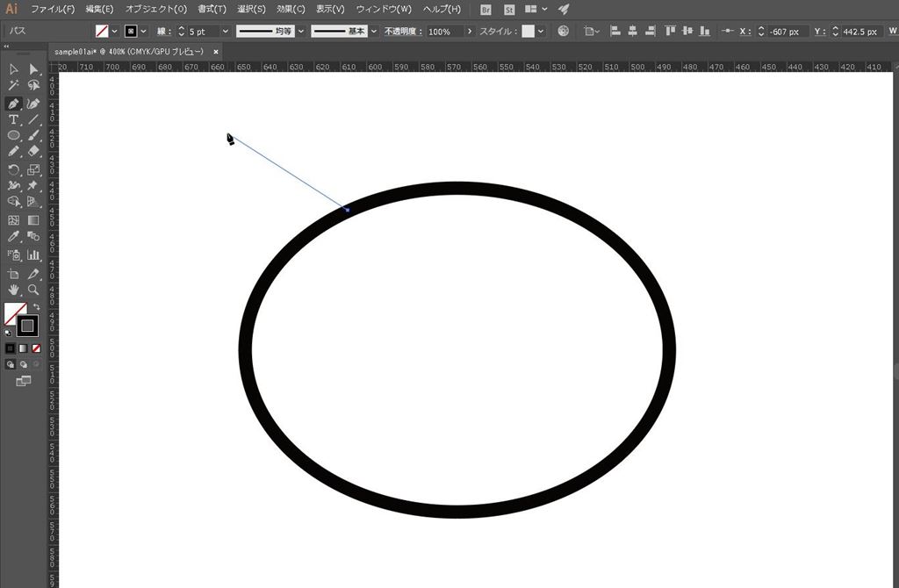Viewport: 899px width, 588px height.
Task: Click the Magic Wand tool
Action: point(14,85)
